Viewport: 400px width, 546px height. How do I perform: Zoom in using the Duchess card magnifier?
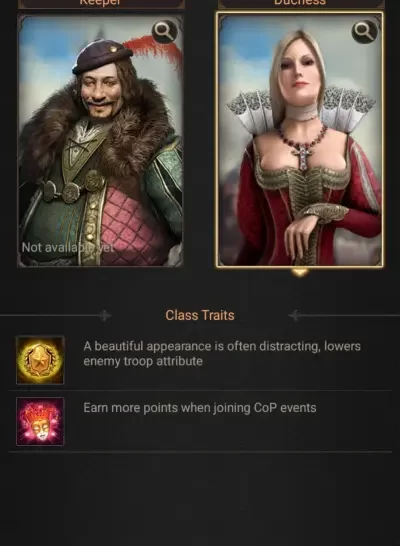(x=364, y=32)
